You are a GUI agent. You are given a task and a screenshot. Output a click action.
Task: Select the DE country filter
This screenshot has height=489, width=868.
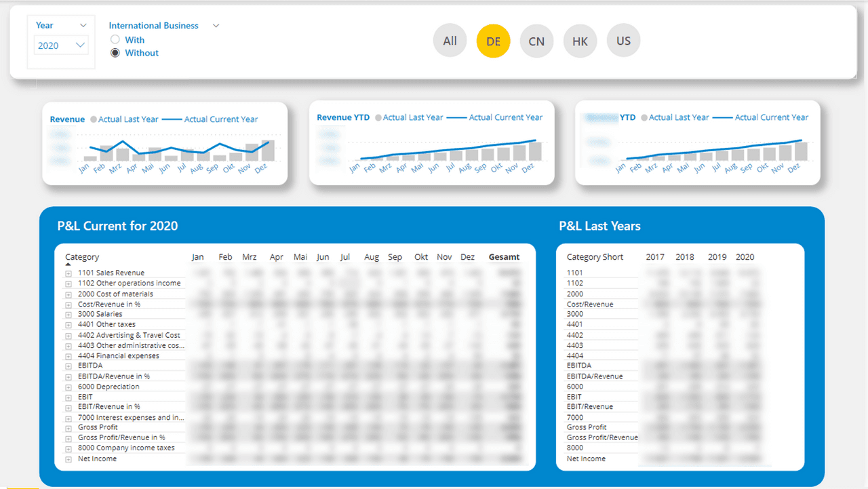(x=493, y=41)
